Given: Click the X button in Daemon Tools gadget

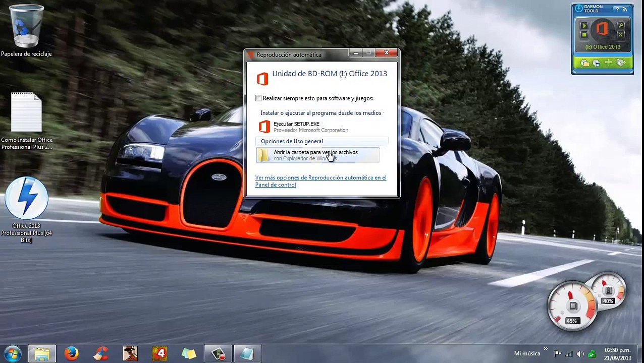Looking at the screenshot, I should [621, 35].
